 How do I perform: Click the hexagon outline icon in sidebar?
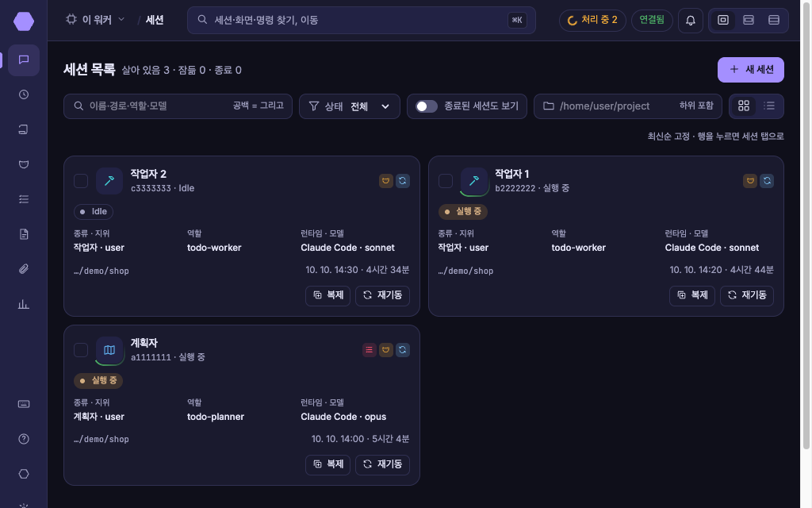pos(24,474)
